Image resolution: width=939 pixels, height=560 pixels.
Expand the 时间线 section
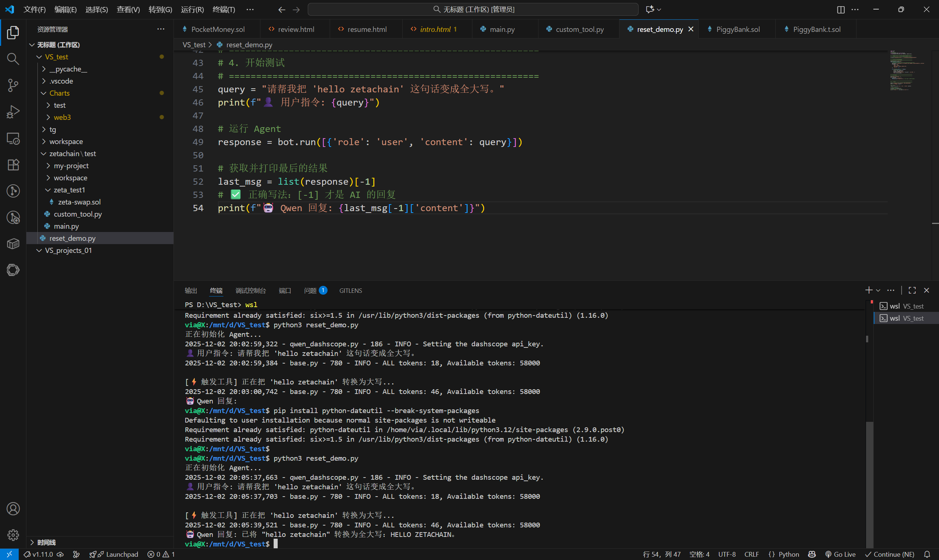pos(100,542)
